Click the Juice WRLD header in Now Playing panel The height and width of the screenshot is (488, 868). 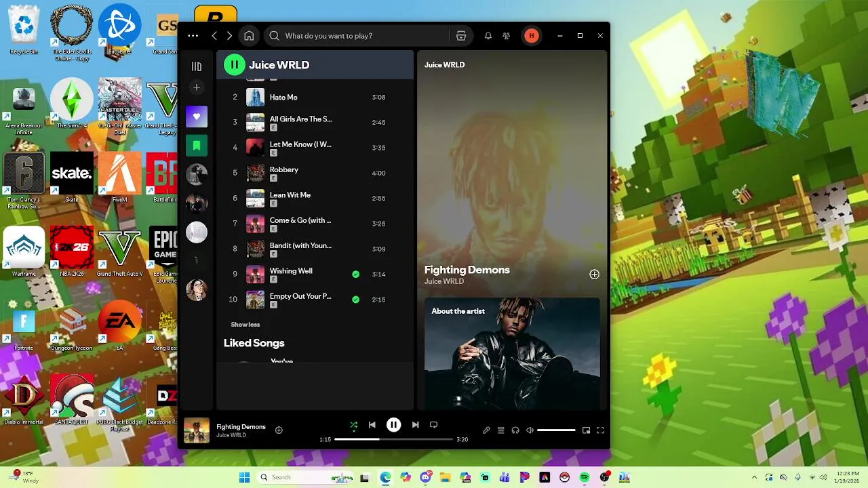pyautogui.click(x=444, y=65)
